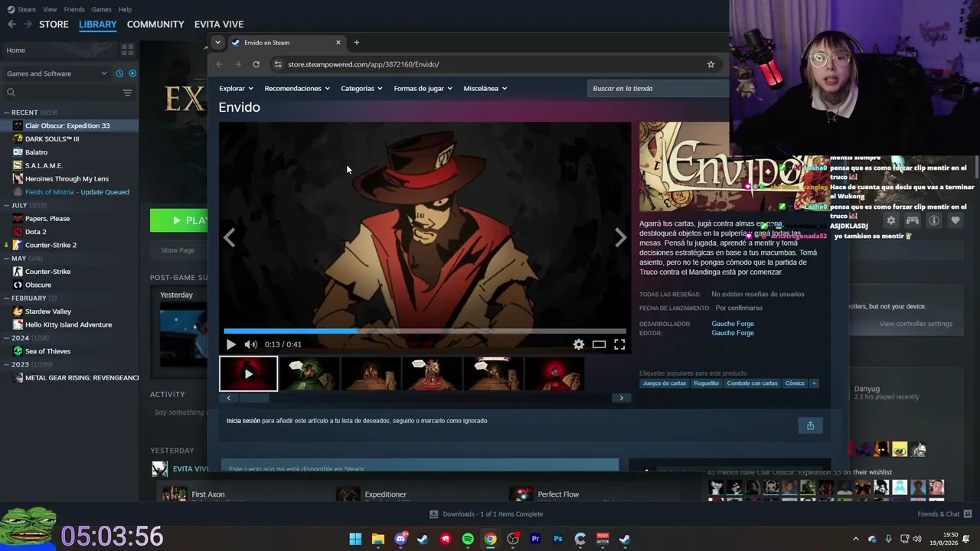Switch to the STORE tab in Steam
The image size is (980, 551).
[x=54, y=24]
